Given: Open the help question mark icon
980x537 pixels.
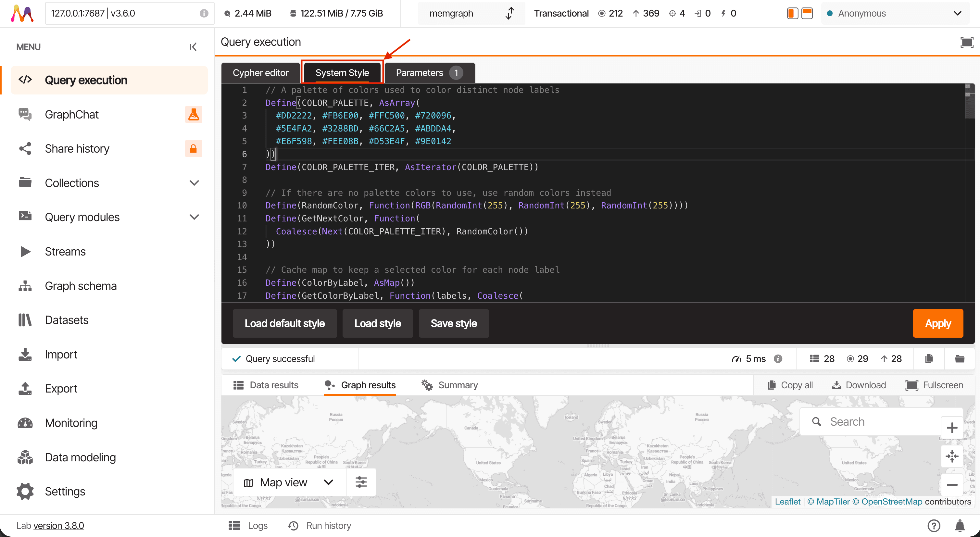Looking at the screenshot, I should point(934,526).
